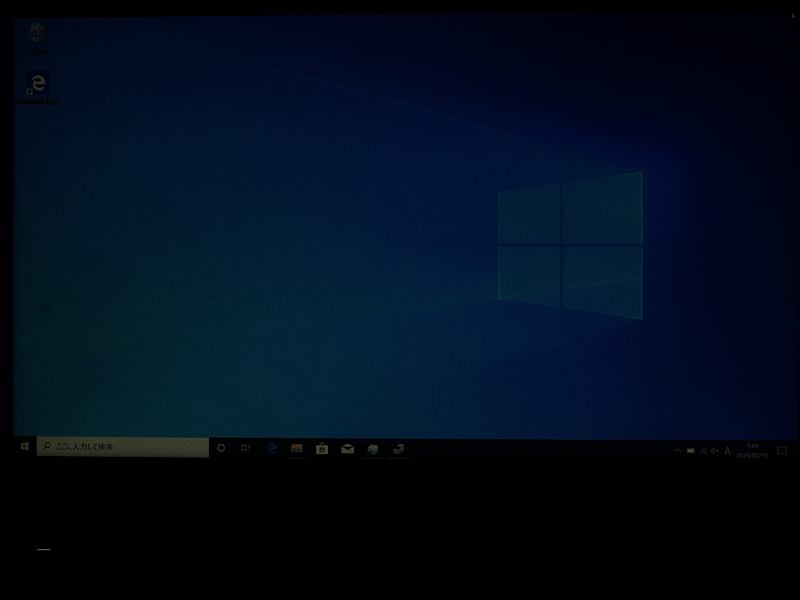The image size is (800, 600).
Task: Open Task View from the taskbar
Action: (245, 448)
